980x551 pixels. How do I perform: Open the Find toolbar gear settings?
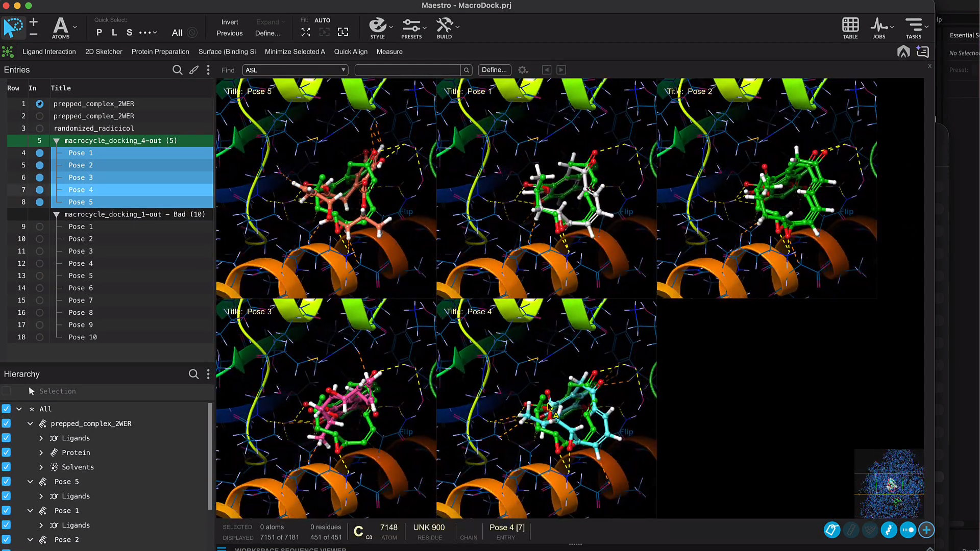[523, 70]
